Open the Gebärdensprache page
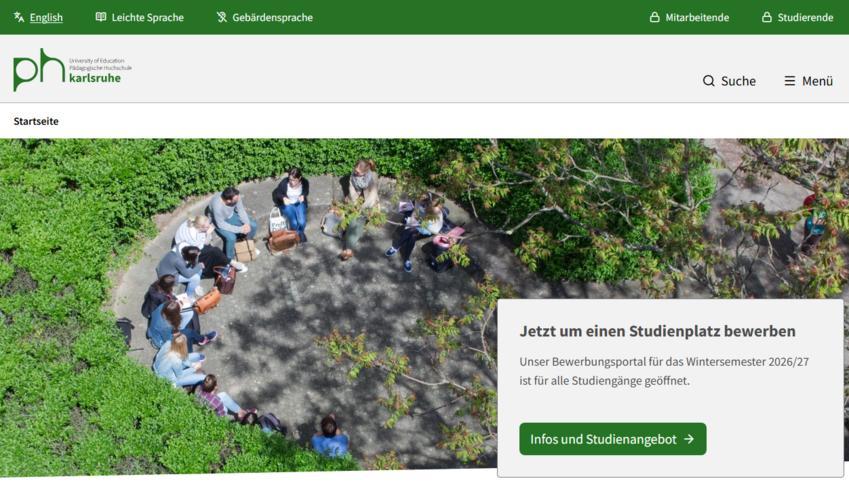The image size is (849, 500). pyautogui.click(x=272, y=17)
